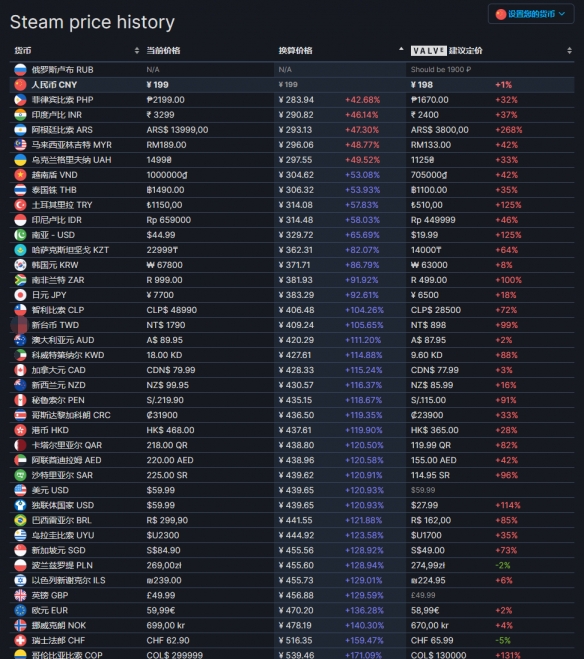Click the current price column header
Image resolution: width=584 pixels, height=659 pixels.
pos(163,51)
